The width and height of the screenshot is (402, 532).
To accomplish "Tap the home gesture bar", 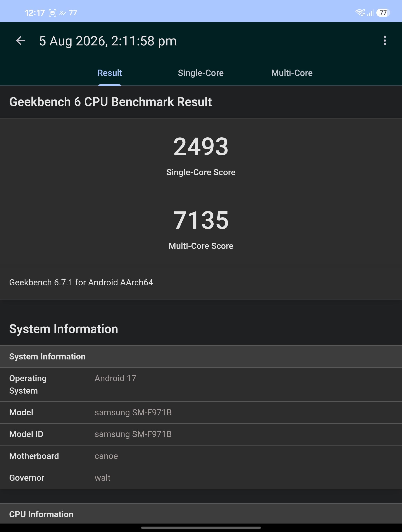I will coord(201,528).
